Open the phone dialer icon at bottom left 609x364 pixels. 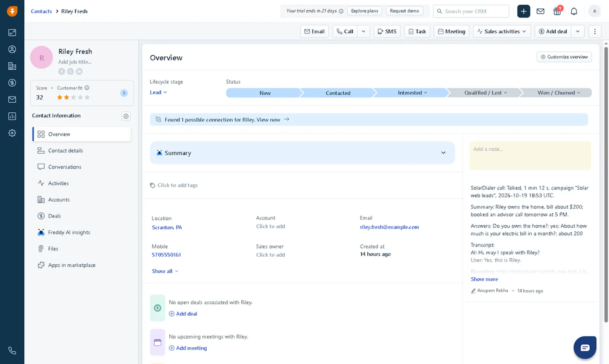[x=12, y=351]
